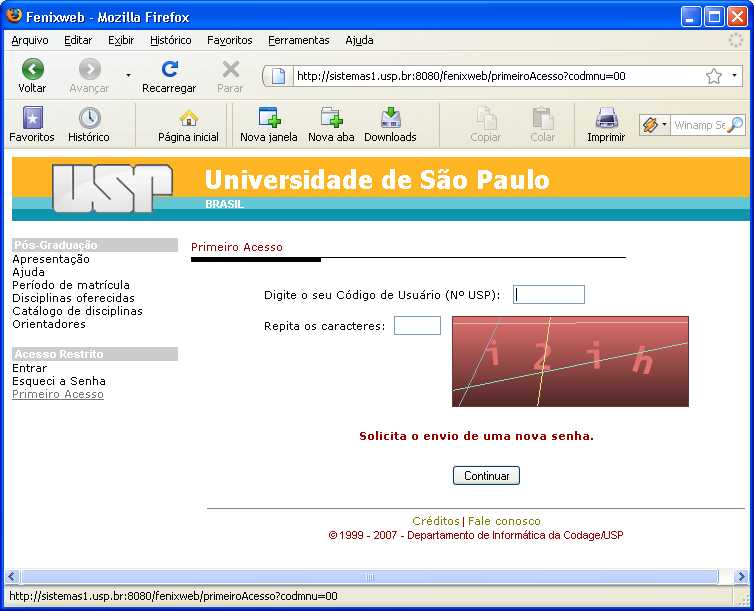Open the Favoritos menu
Viewport: 754px width, 611px height.
tap(230, 40)
